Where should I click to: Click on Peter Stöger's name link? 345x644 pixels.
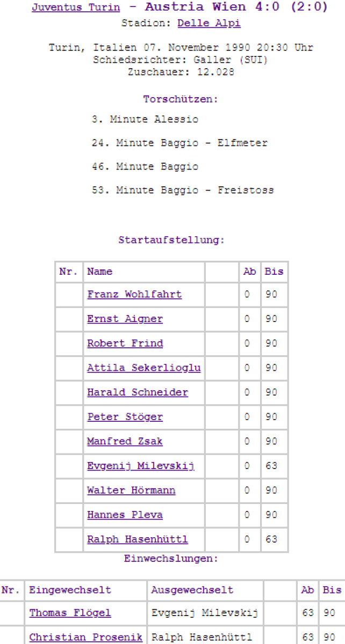(125, 417)
